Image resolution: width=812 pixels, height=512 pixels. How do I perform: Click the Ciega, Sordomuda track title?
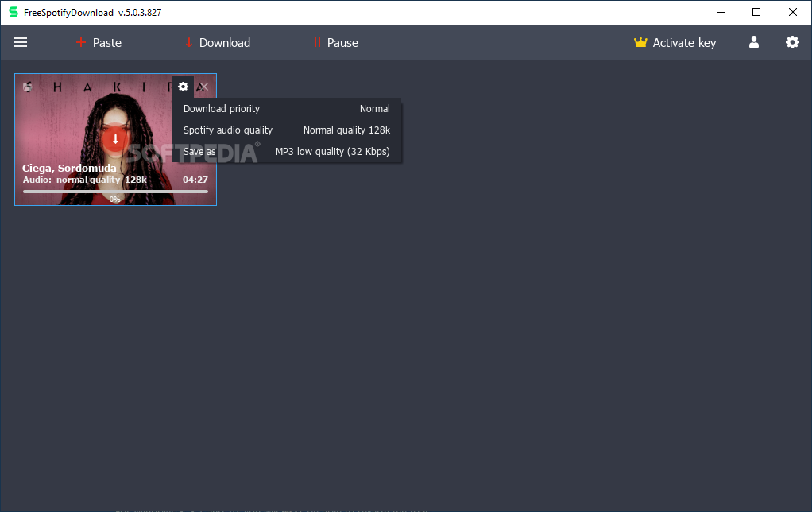(69, 168)
